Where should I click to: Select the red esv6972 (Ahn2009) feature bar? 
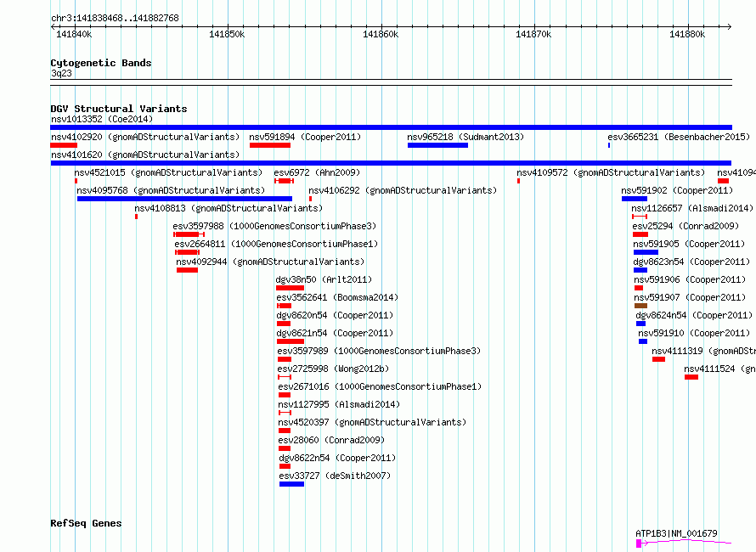pyautogui.click(x=284, y=181)
